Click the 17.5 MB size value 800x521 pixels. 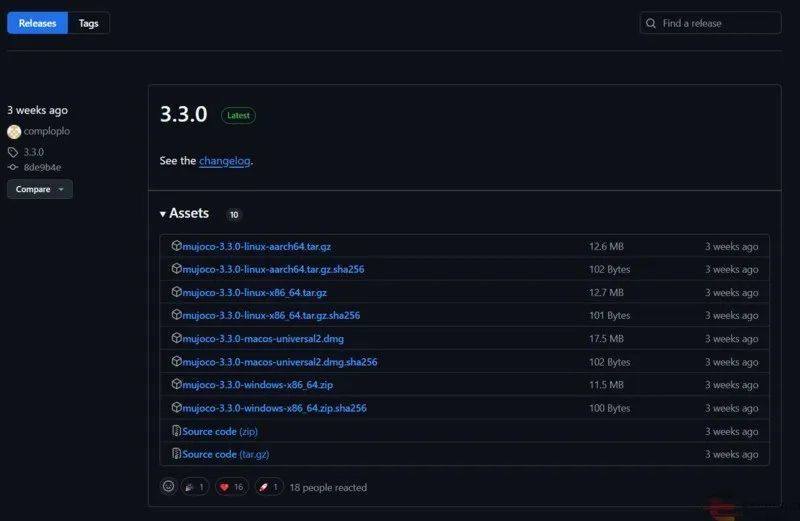point(607,339)
